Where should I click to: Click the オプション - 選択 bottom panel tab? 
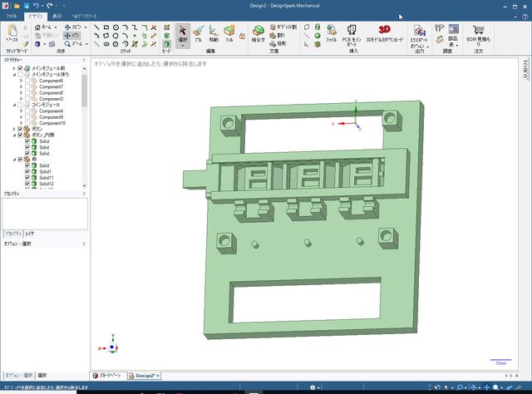click(19, 376)
